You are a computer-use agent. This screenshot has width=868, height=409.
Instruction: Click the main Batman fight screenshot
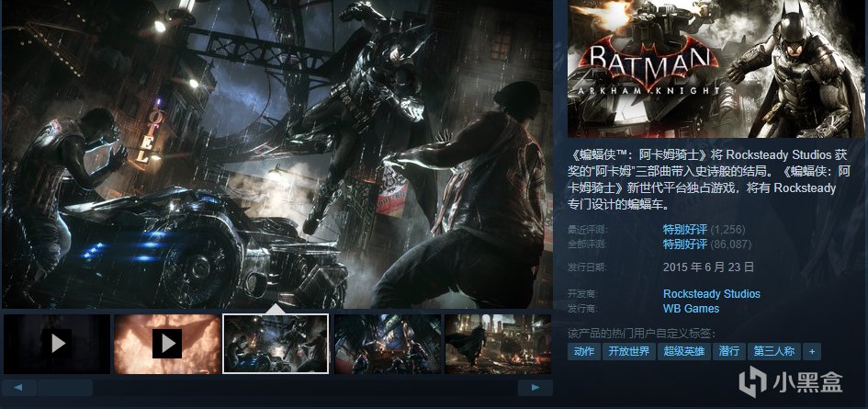277,154
